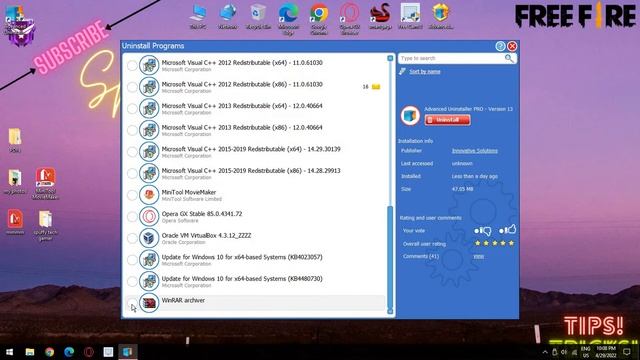The height and width of the screenshot is (360, 640).
Task: Open Chrome from the taskbar
Action: [49, 352]
